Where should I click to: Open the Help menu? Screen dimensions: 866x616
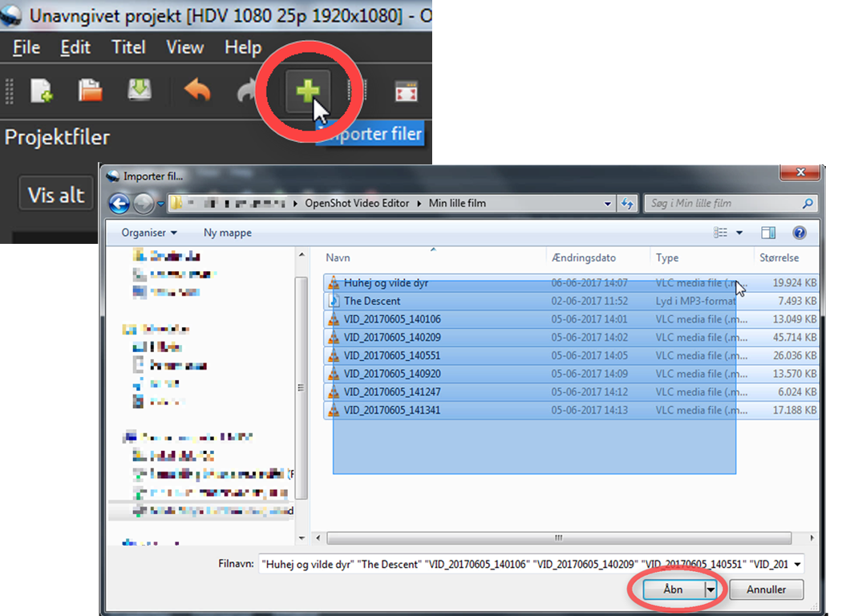click(x=242, y=47)
